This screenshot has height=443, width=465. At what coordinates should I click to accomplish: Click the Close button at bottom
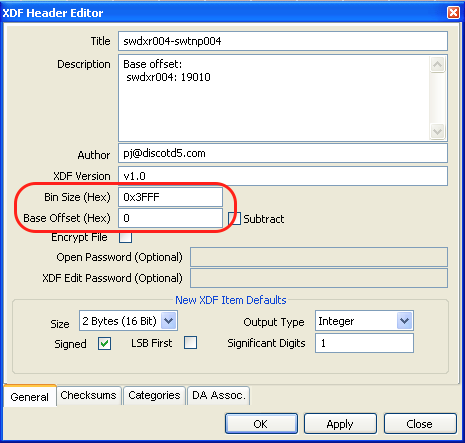[420, 424]
